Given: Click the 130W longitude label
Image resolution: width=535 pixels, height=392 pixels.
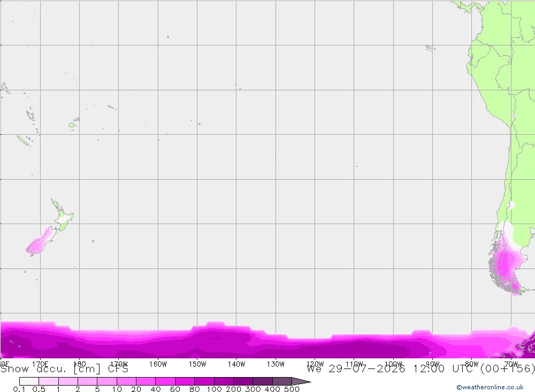Looking at the screenshot, I should coord(276,364).
